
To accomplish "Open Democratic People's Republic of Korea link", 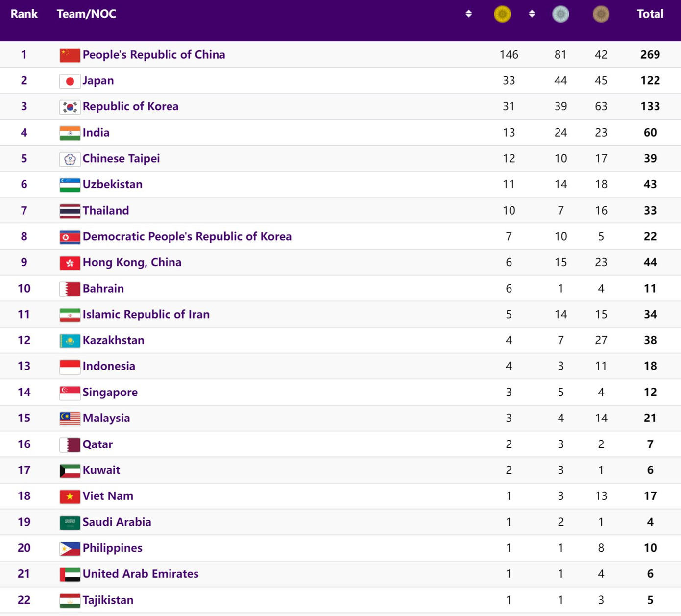I will (x=187, y=236).
